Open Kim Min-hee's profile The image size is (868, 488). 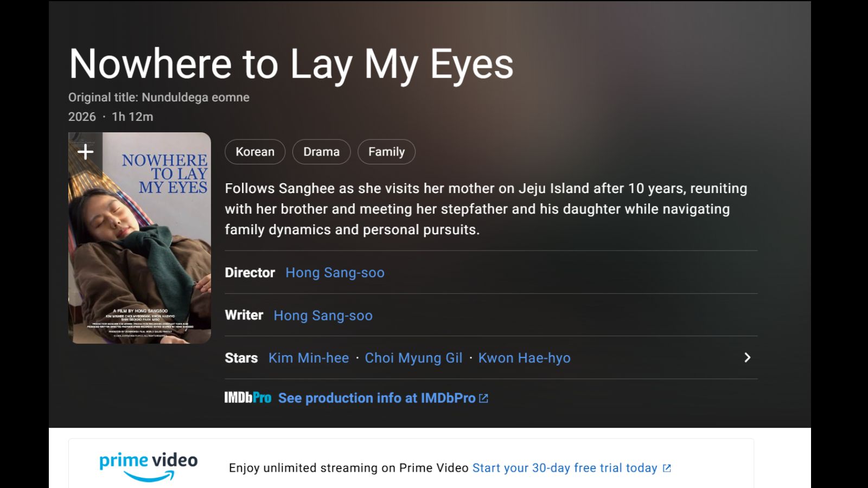tap(309, 358)
